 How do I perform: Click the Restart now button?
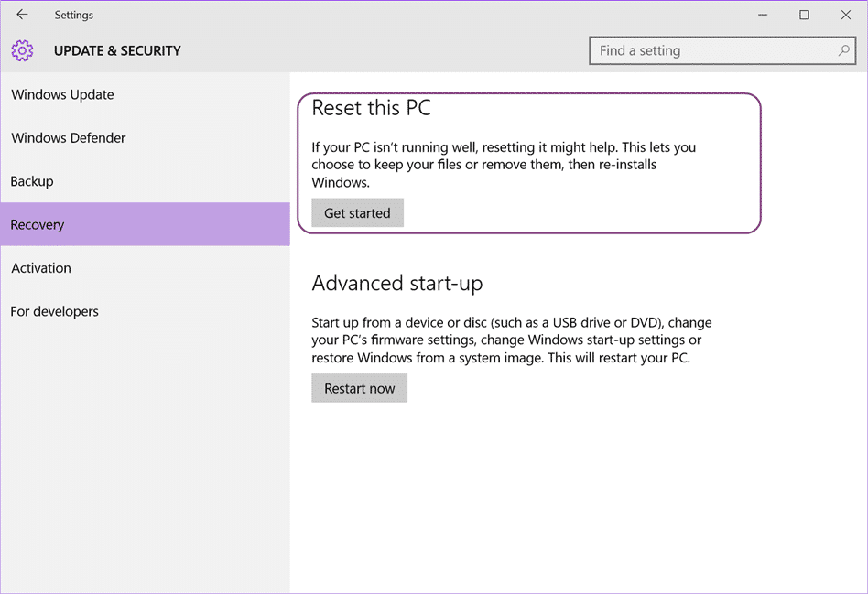[x=359, y=388]
